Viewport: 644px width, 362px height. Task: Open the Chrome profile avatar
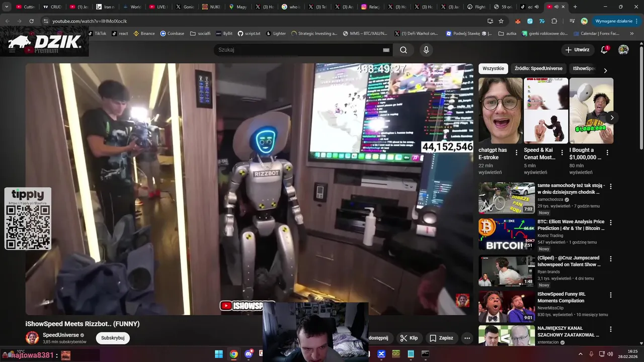pyautogui.click(x=584, y=21)
